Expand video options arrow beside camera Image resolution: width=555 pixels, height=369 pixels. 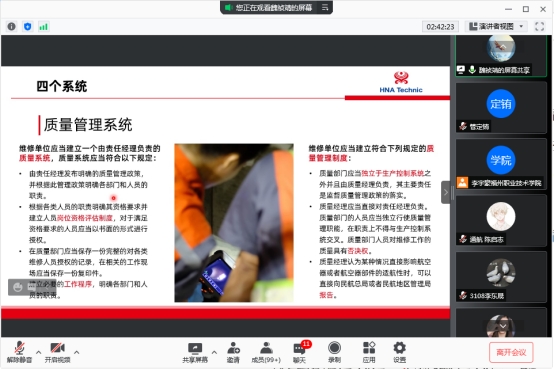tap(76, 352)
